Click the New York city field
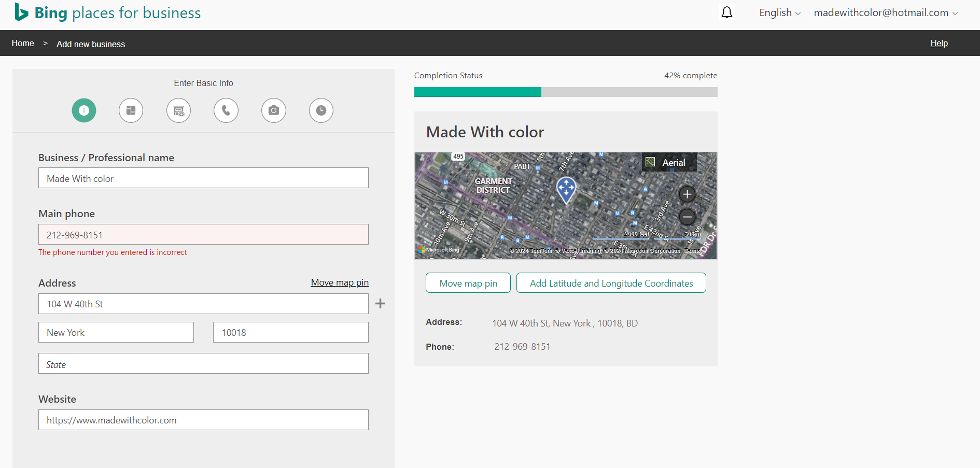 click(116, 332)
